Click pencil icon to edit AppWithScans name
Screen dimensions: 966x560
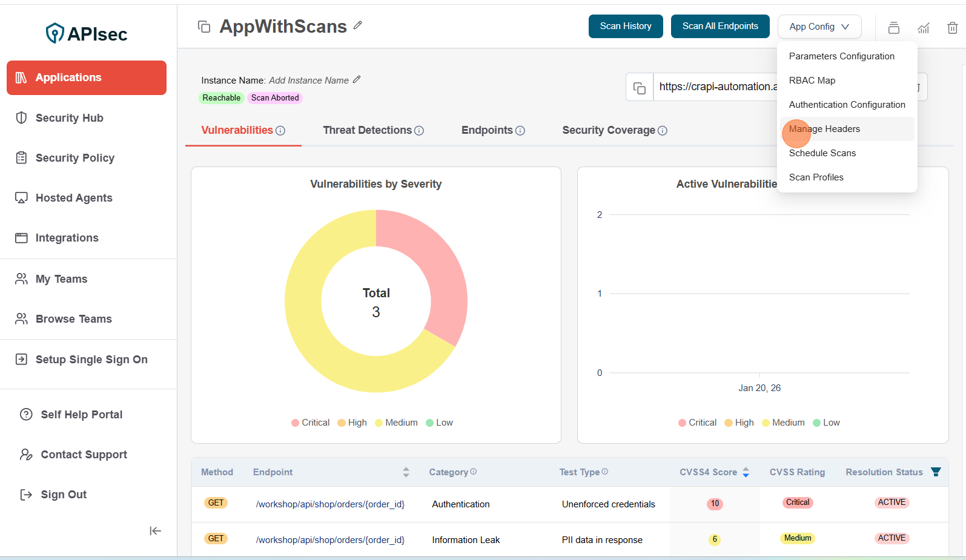[358, 25]
